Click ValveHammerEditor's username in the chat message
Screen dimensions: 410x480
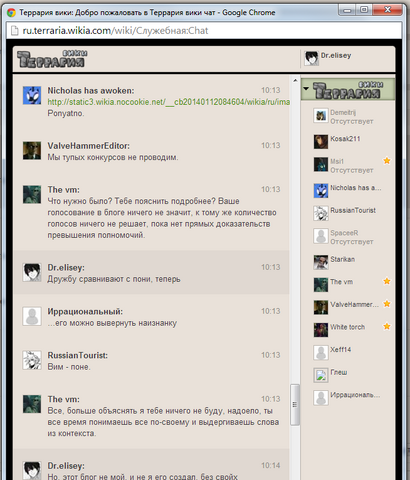coord(88,146)
